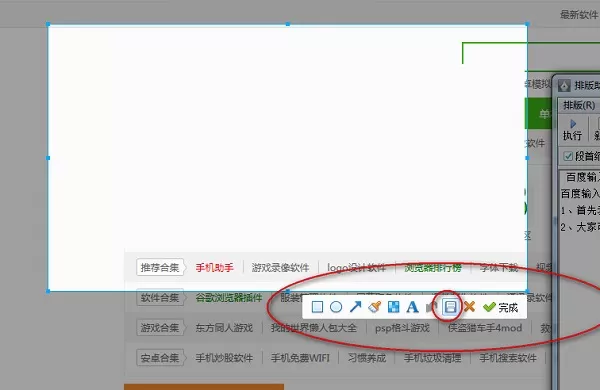This screenshot has width=600, height=390.
Task: Open the 手机炒股软件 link
Action: (224, 358)
